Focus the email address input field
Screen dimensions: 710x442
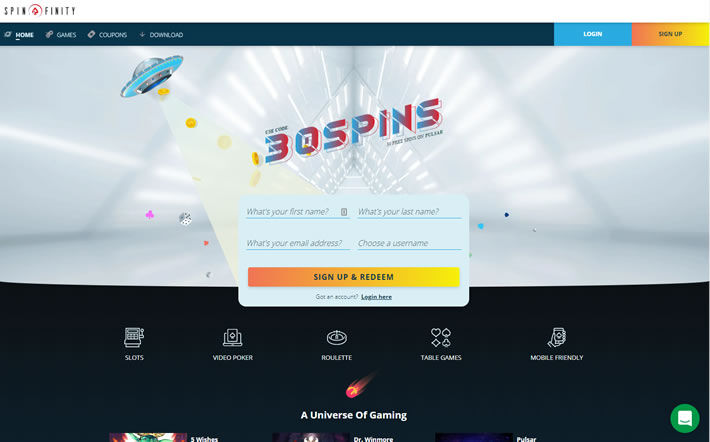297,243
